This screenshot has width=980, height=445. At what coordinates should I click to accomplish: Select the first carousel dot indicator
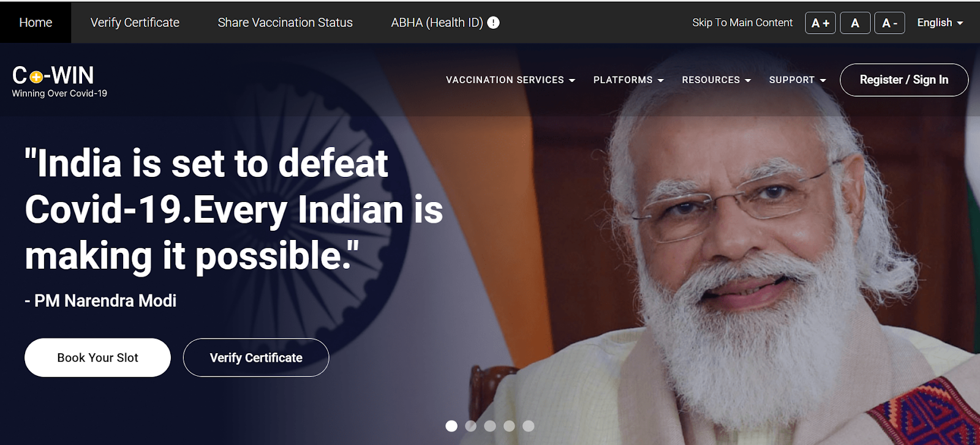coord(451,426)
